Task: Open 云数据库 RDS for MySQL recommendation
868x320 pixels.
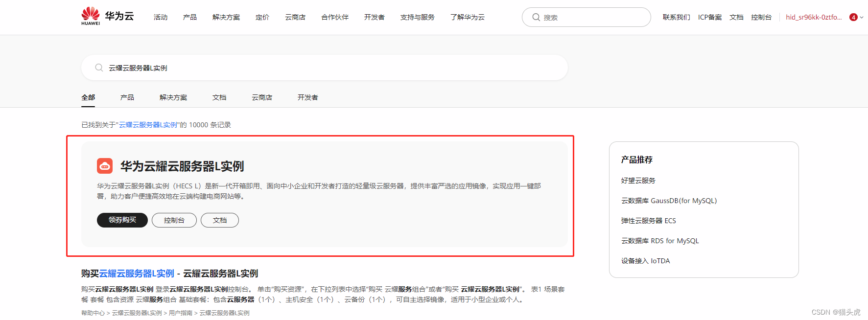Action: 660,241
